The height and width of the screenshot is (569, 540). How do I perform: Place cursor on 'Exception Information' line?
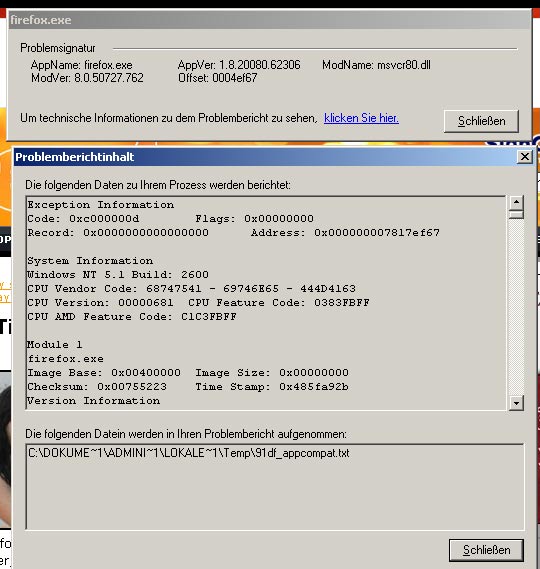tap(101, 205)
